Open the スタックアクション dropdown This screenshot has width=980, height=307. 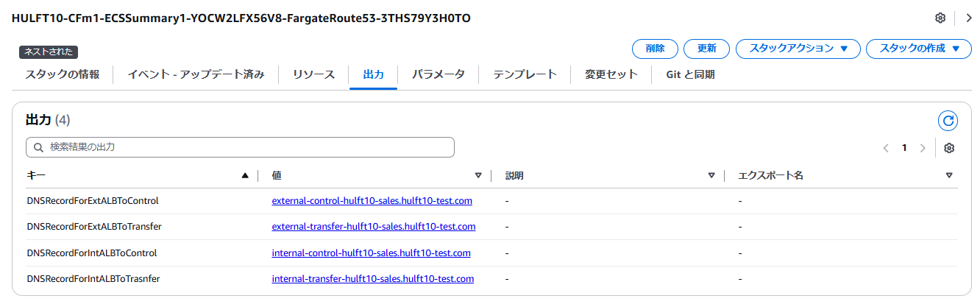pyautogui.click(x=798, y=49)
